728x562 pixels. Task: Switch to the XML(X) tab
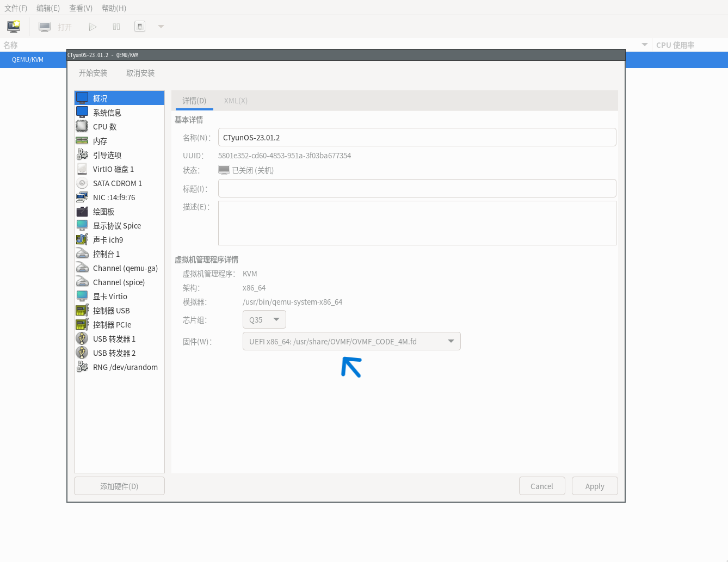236,101
